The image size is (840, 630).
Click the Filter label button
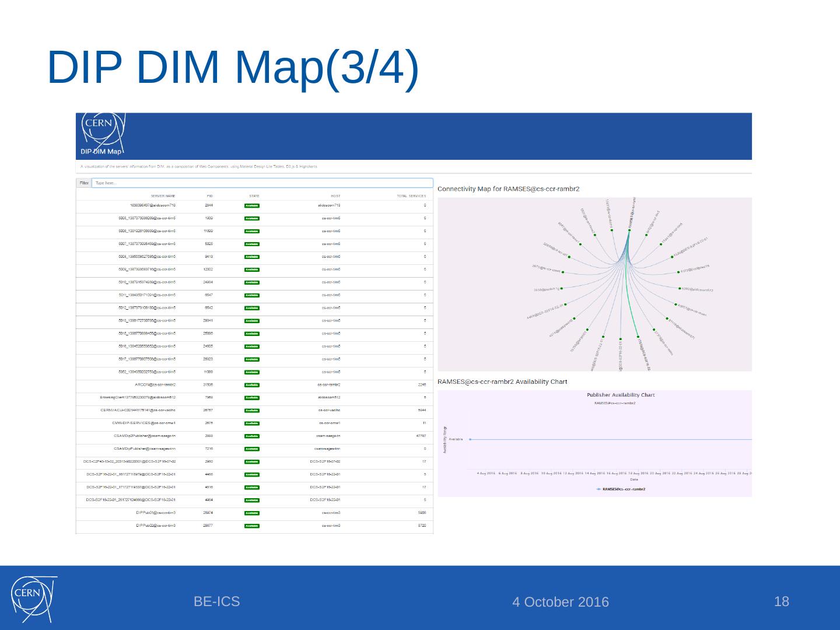tap(84, 183)
